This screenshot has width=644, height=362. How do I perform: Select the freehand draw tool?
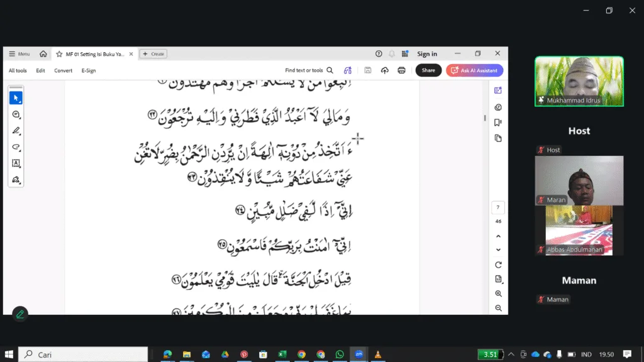pyautogui.click(x=16, y=147)
